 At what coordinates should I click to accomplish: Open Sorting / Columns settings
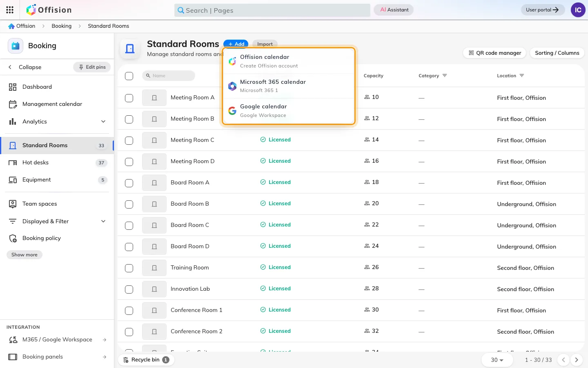(x=557, y=53)
